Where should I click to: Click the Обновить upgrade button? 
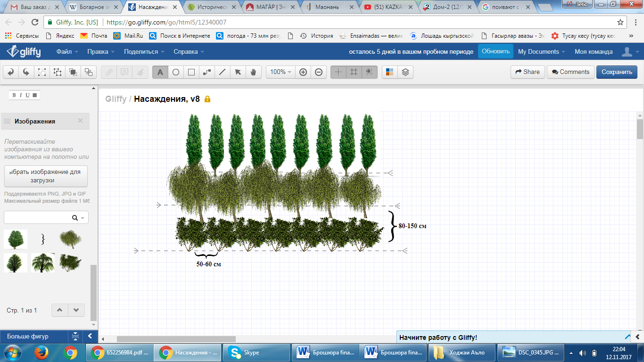495,51
